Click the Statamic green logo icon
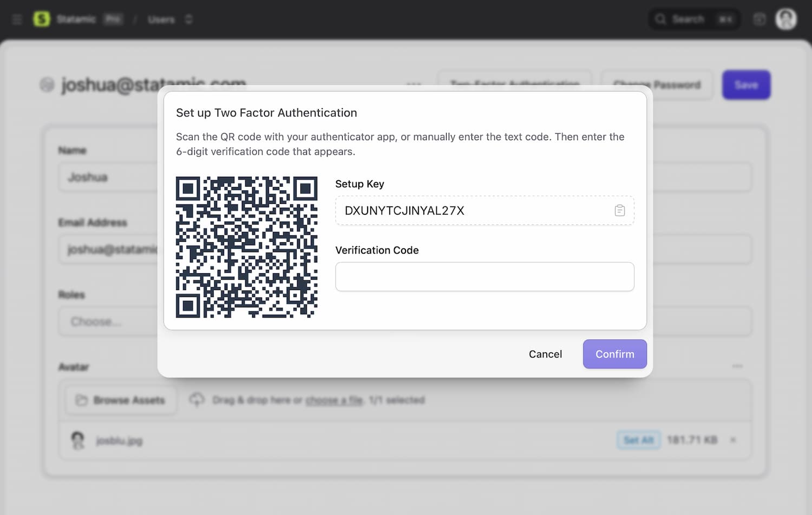Screen dimensions: 812x515 41,19
